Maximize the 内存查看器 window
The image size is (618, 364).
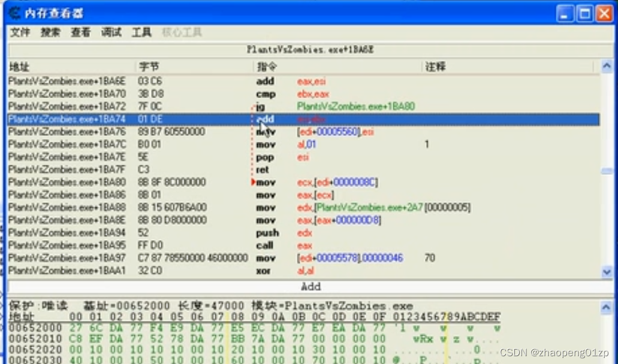pyautogui.click(x=584, y=14)
